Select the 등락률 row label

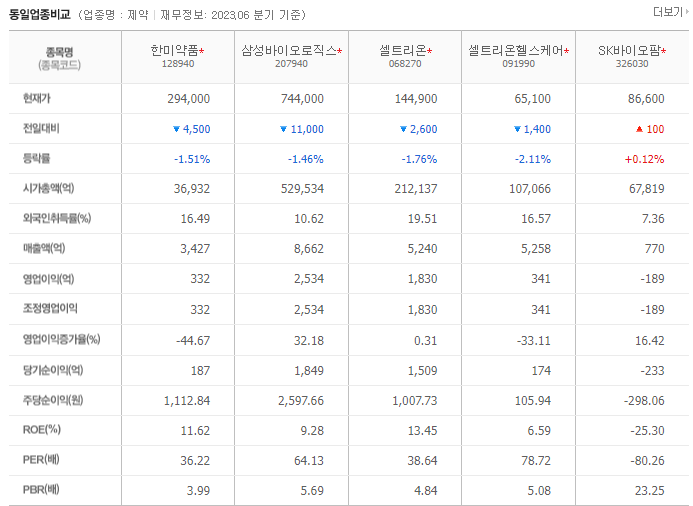(36, 159)
